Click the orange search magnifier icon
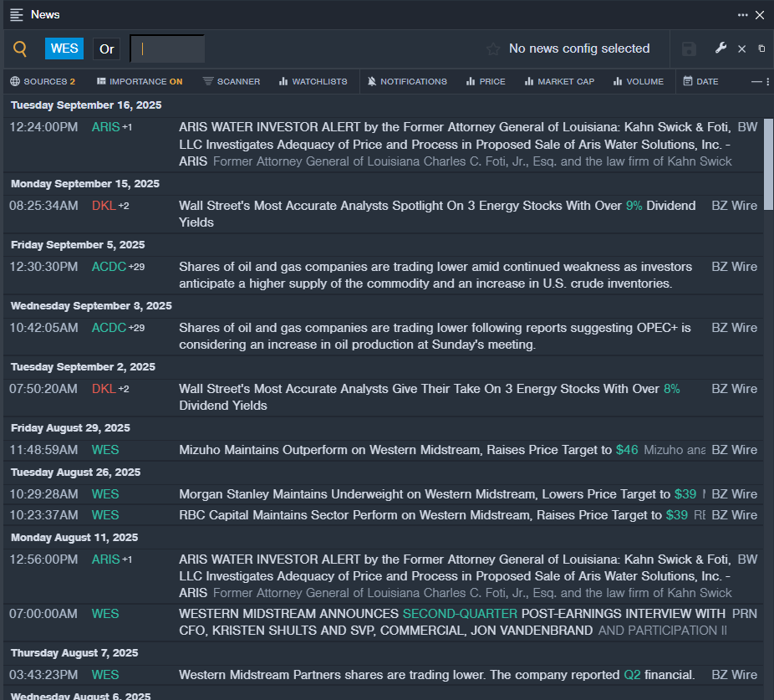Viewport: 774px width, 700px height. [x=21, y=49]
